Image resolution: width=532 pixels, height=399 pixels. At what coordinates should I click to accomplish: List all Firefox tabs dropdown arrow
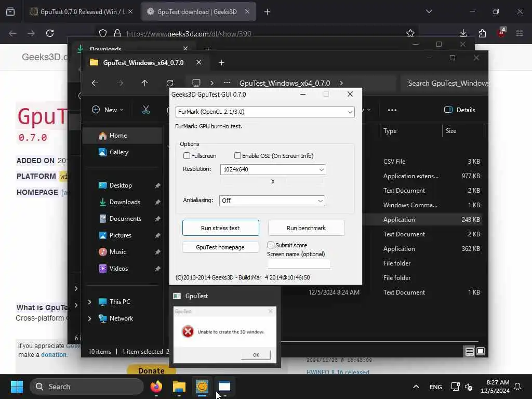pyautogui.click(x=429, y=11)
